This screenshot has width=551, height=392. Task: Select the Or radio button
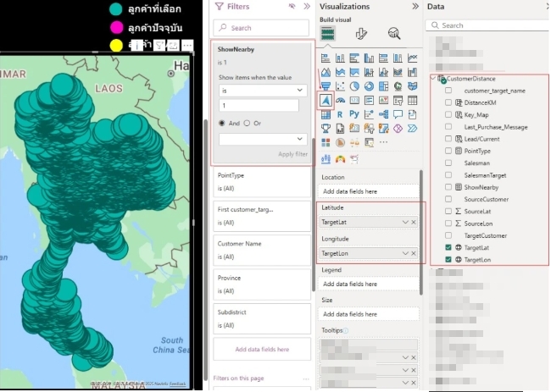click(247, 123)
